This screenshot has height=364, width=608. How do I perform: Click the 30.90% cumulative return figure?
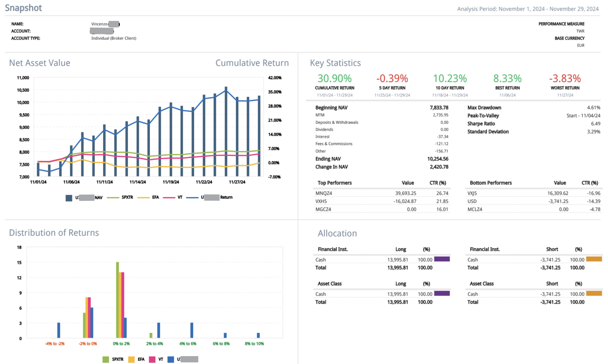[x=334, y=79]
